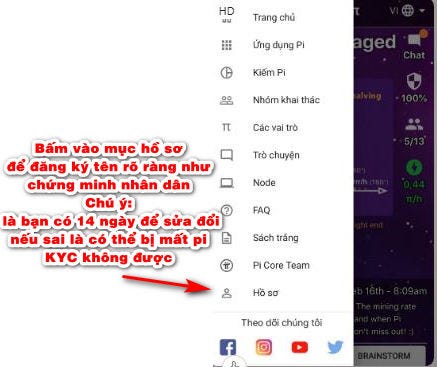
Task: Click the apps grid icon
Action: click(227, 45)
